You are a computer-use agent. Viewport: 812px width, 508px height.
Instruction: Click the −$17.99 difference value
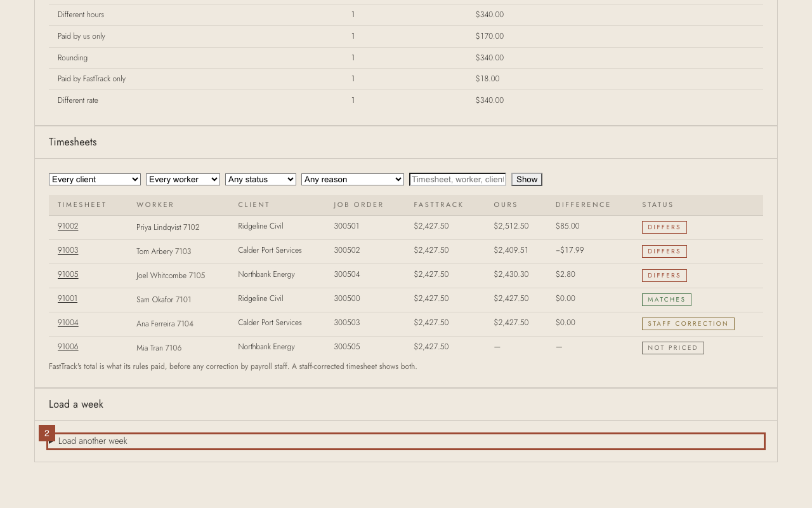570,250
